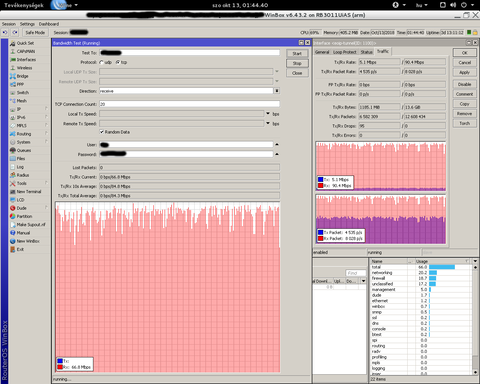Image resolution: width=480 pixels, height=384 pixels.
Task: Select tcp protocol radio button
Action: [x=118, y=62]
